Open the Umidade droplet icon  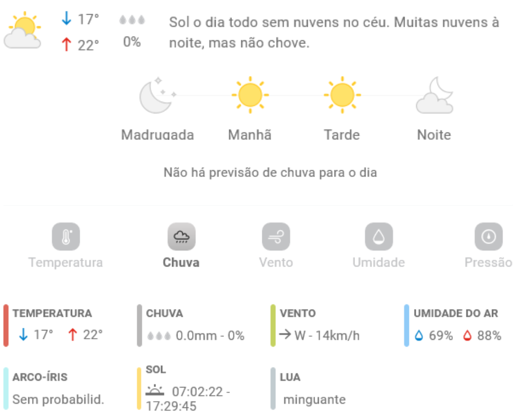378,237
